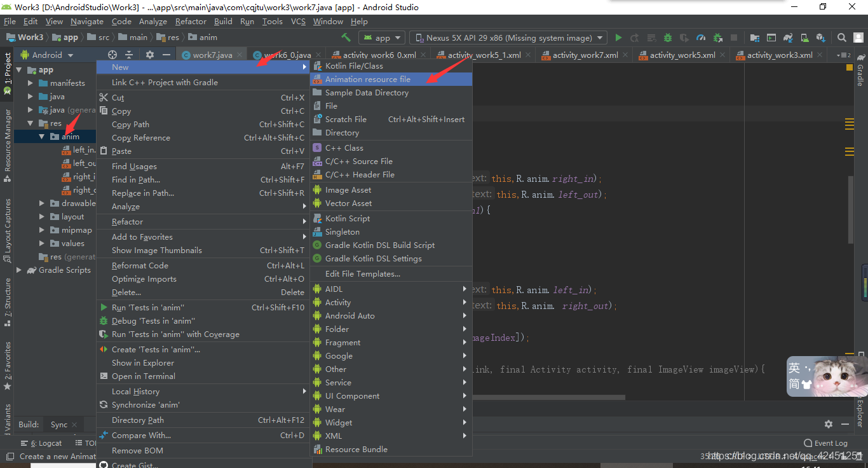
Task: Open Local History submenu
Action: pyautogui.click(x=202, y=391)
